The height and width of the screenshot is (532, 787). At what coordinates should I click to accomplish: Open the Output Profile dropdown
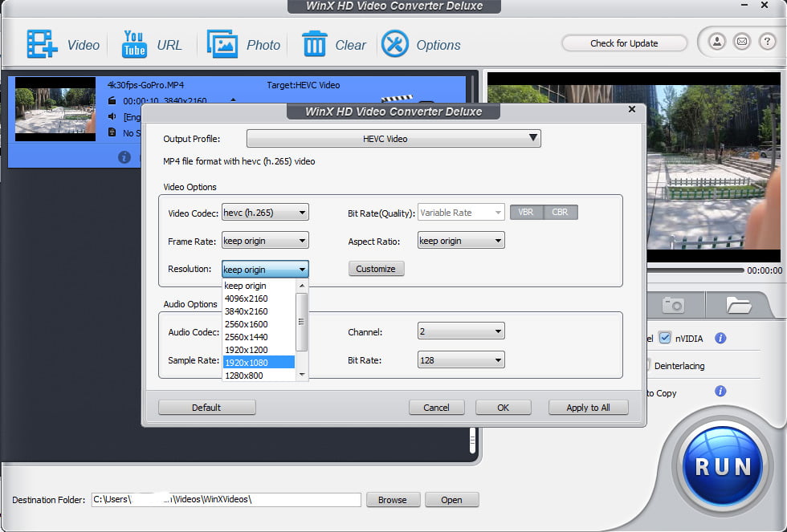[x=393, y=138]
